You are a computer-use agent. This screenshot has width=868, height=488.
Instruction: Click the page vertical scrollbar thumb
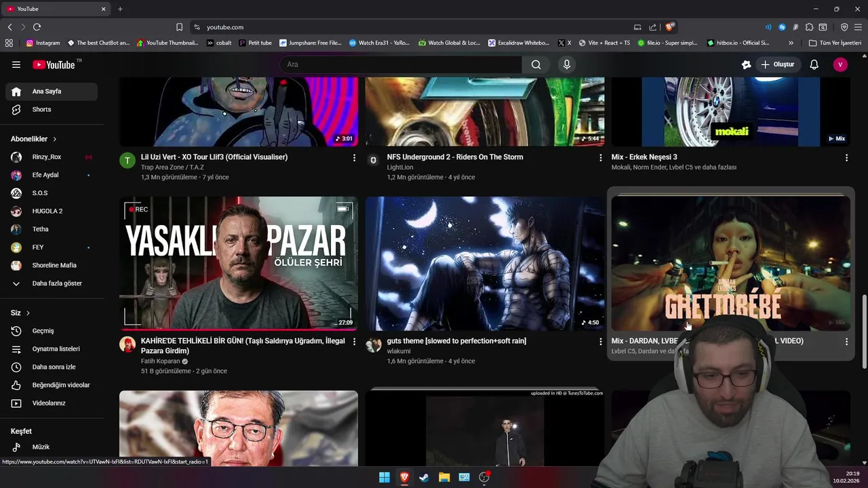click(x=864, y=332)
